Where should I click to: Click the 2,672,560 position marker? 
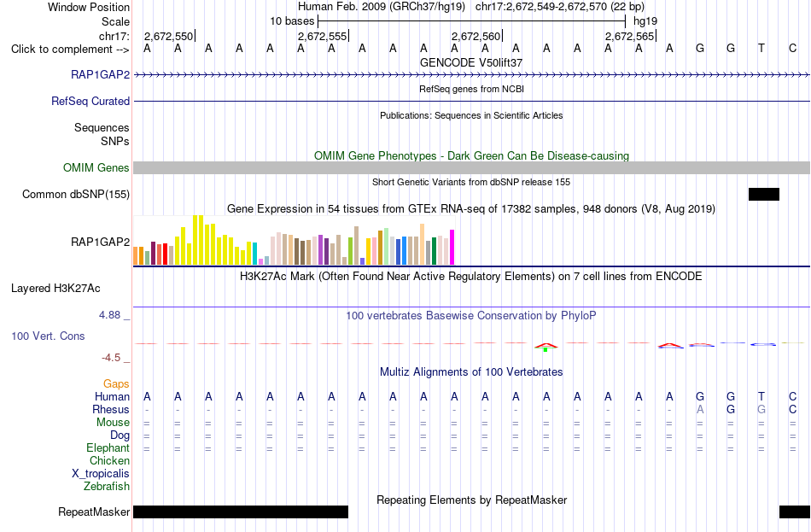coord(476,36)
